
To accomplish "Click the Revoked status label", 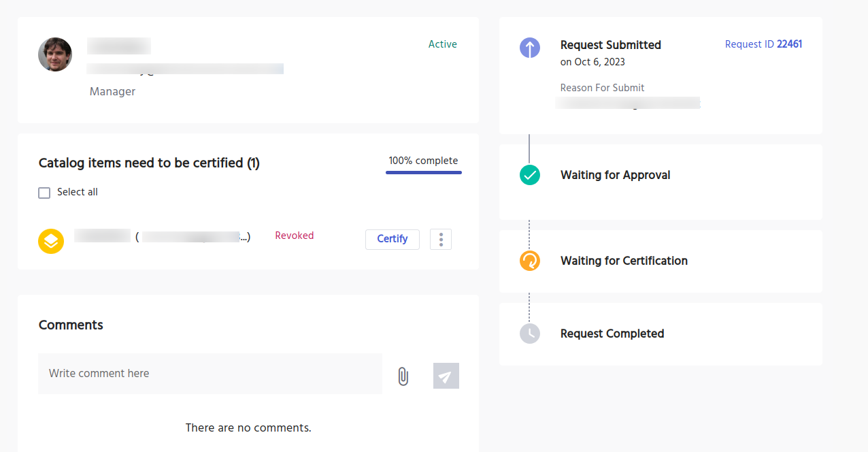I will (x=295, y=236).
